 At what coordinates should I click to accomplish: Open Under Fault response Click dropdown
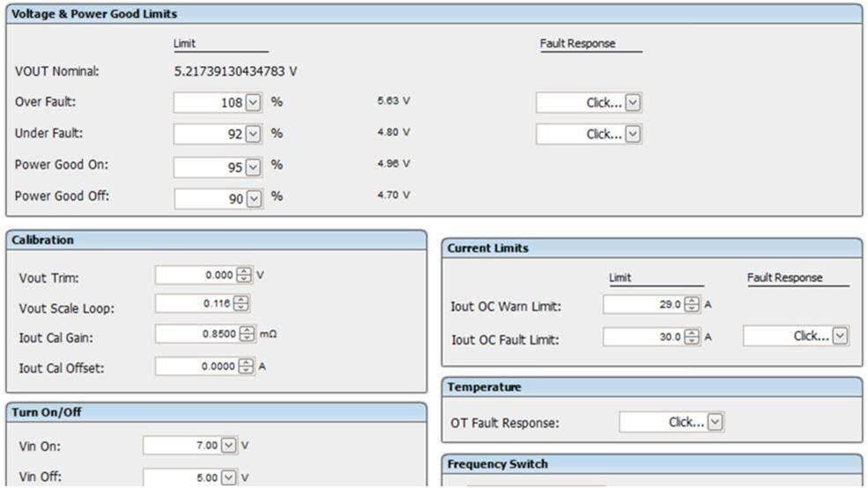[x=633, y=135]
